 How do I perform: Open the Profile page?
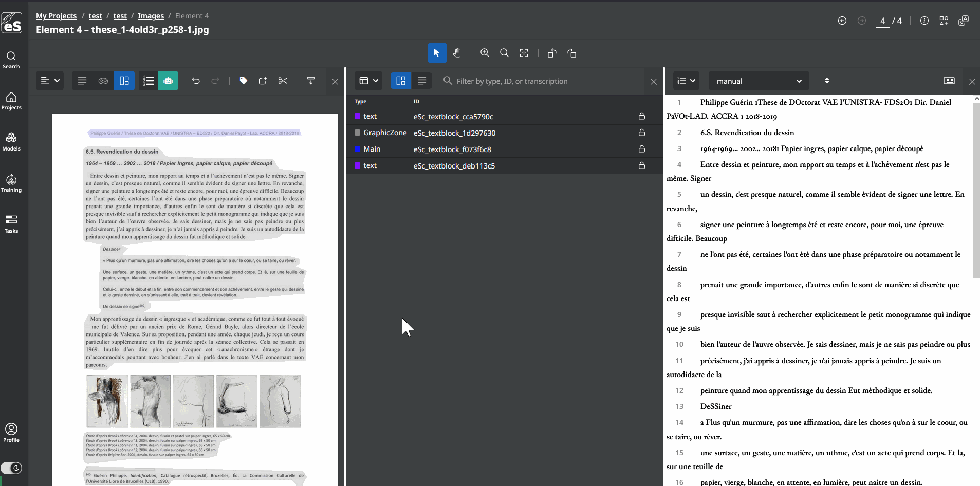11,433
